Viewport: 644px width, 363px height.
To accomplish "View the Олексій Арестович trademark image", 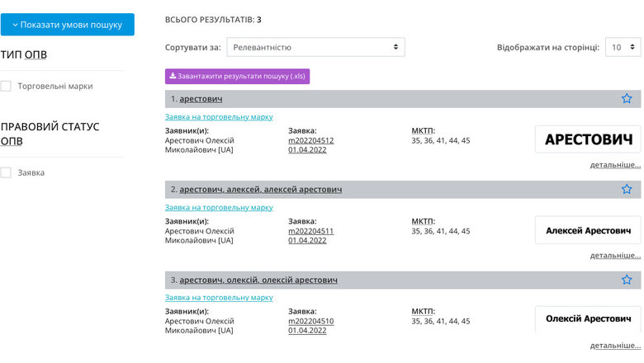I will click(588, 319).
